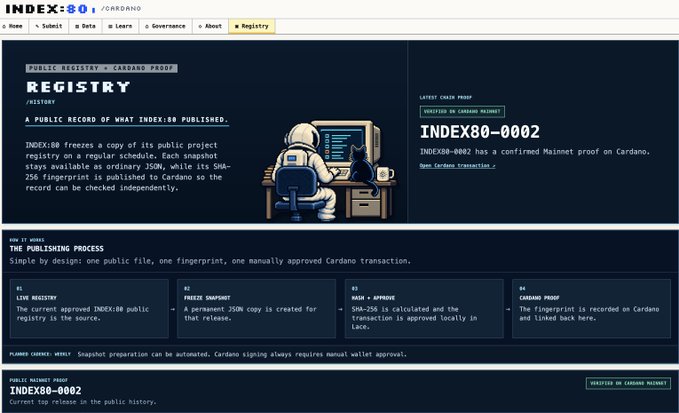This screenshot has height=413, width=679.
Task: Select the 01 Live Registry step card
Action: [89, 309]
